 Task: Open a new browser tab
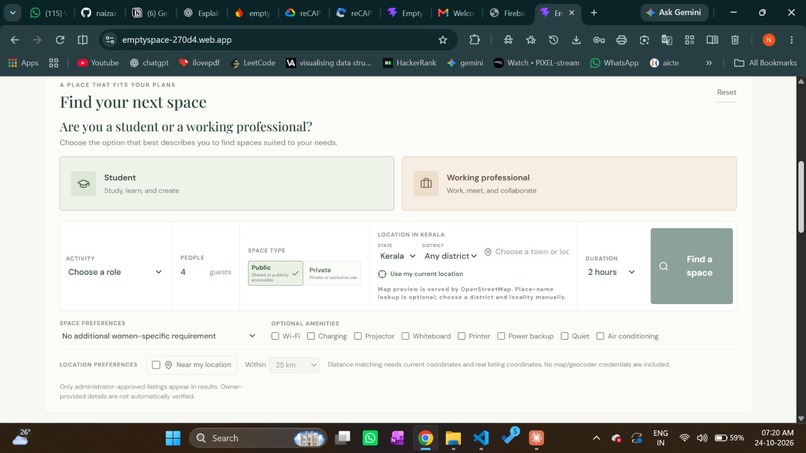tap(594, 13)
